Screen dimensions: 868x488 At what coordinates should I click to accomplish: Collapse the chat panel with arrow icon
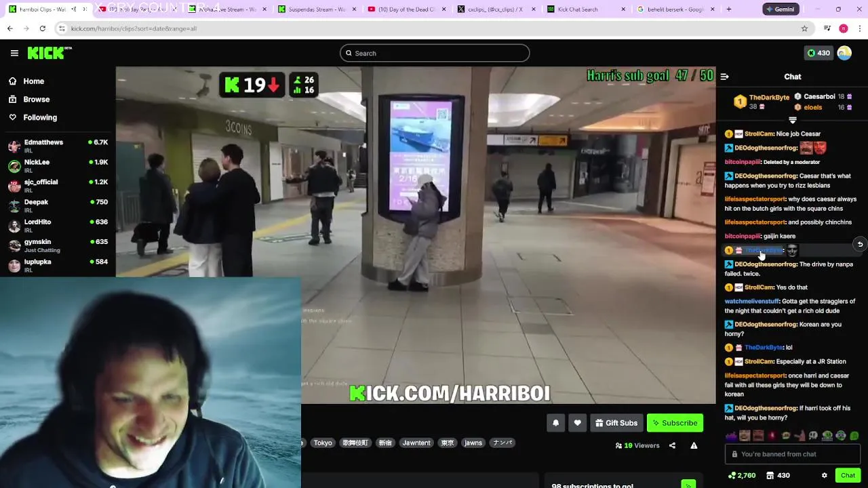(724, 77)
